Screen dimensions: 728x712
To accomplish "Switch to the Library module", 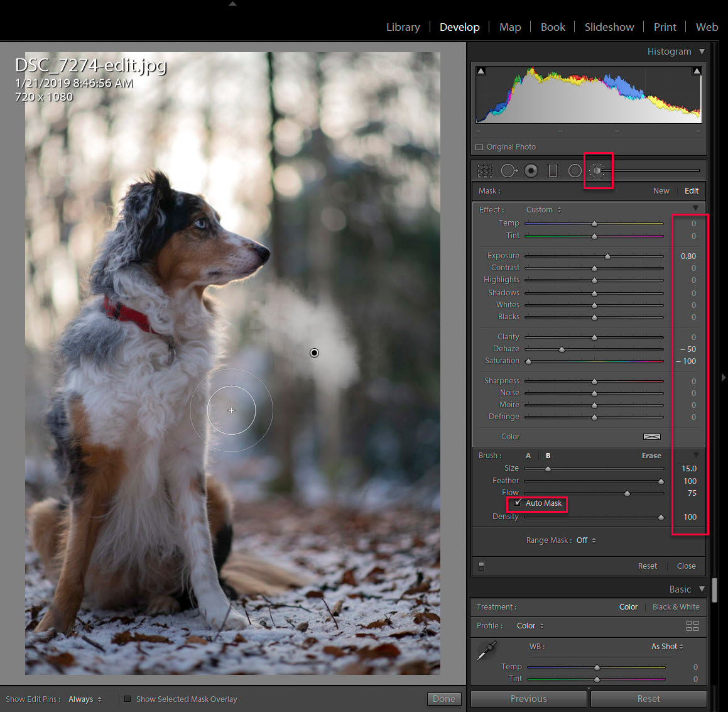I will 403,27.
